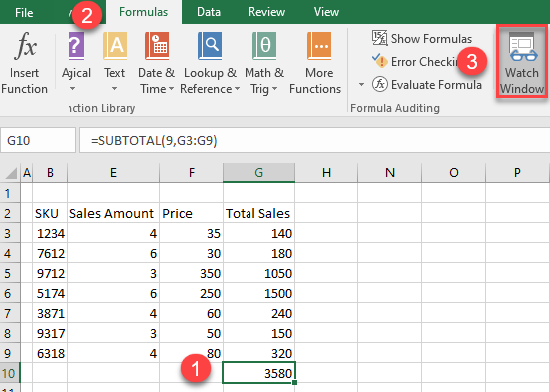Expand the Math & Trig dropdown arrow
This screenshot has height=392, width=550.
[x=274, y=89]
